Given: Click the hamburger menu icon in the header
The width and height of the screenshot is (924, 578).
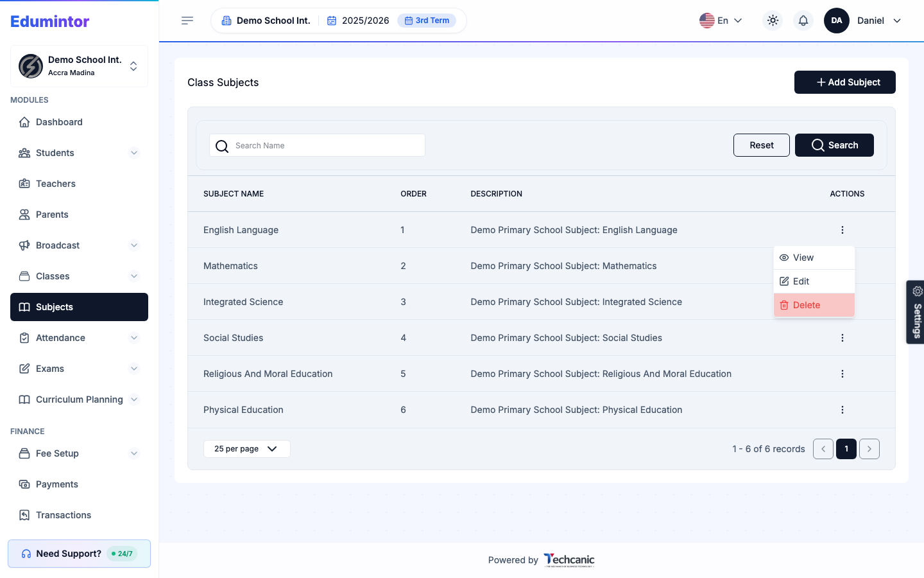Looking at the screenshot, I should (187, 21).
